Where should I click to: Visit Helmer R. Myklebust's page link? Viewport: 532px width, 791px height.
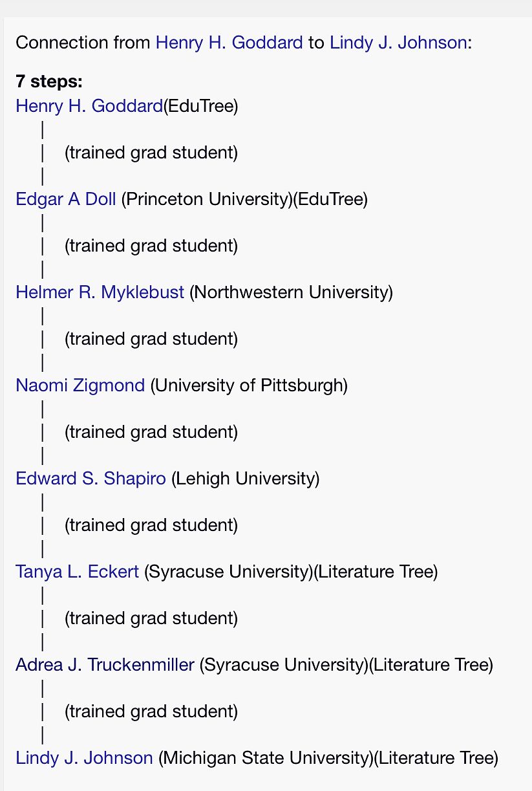click(x=100, y=292)
